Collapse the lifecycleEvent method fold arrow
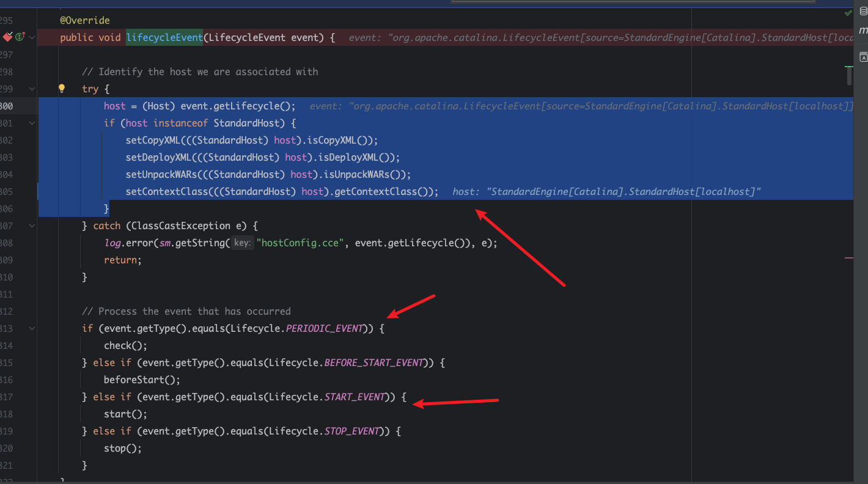Image resolution: width=868 pixels, height=484 pixels. 32,37
